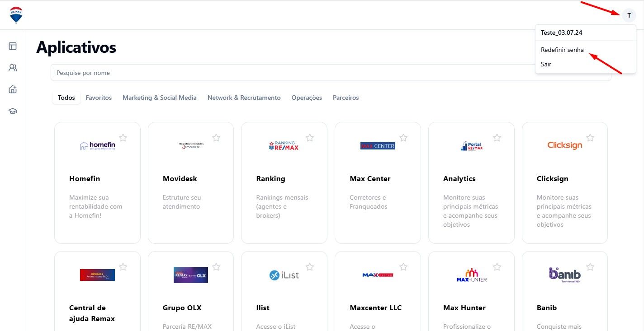Click "Corretores e Franqueados" description
644x331 pixels.
[x=369, y=202]
